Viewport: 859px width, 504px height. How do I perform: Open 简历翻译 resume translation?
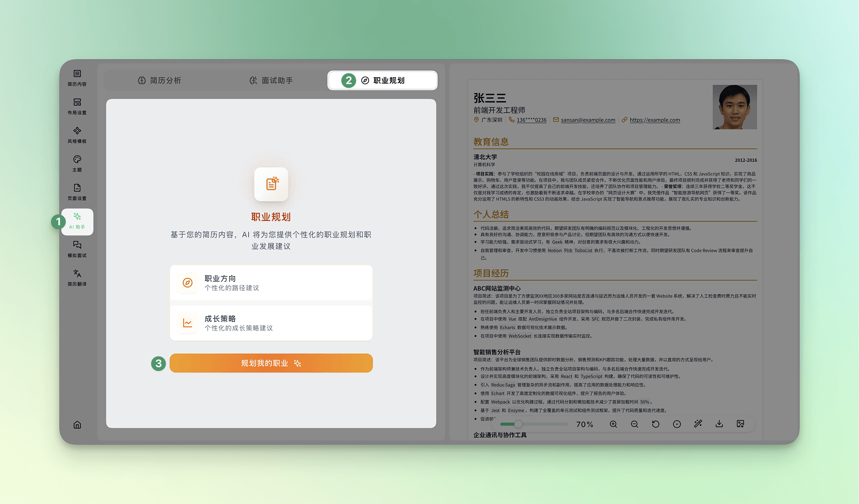click(77, 278)
